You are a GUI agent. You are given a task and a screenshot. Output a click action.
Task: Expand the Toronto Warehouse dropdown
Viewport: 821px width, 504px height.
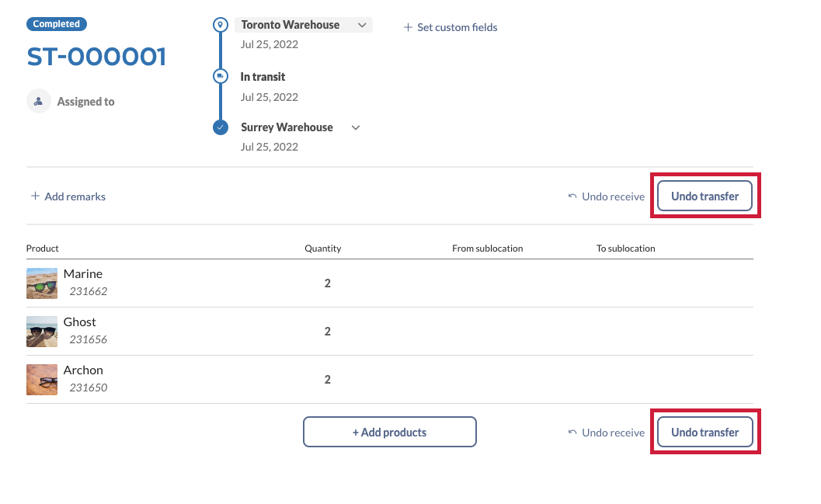(362, 26)
